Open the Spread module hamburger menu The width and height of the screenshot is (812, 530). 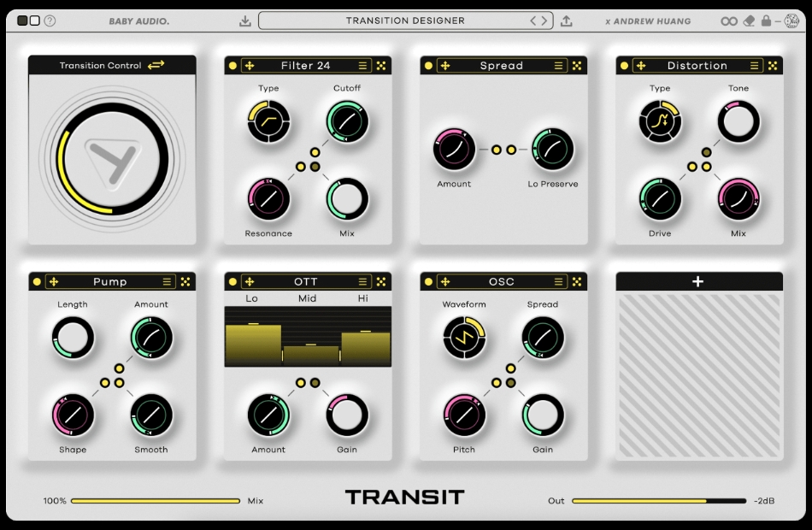point(558,65)
